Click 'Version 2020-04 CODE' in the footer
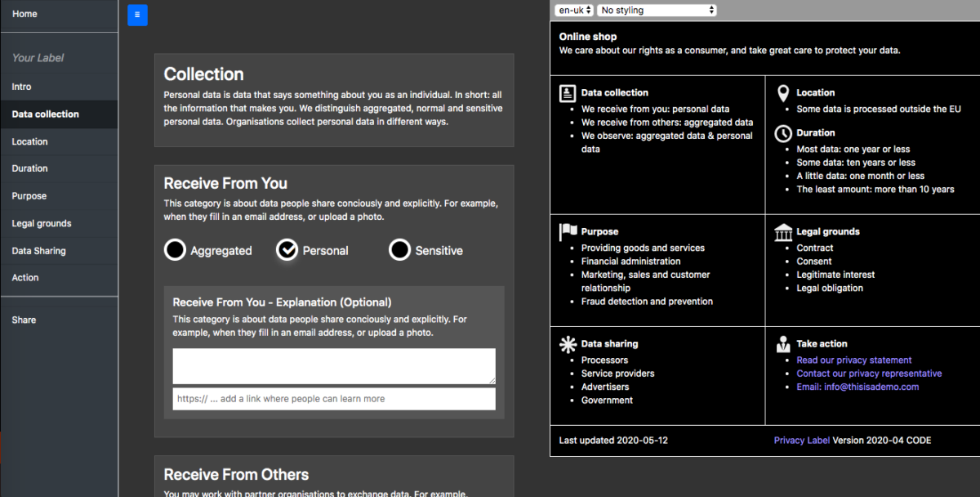 pos(882,441)
